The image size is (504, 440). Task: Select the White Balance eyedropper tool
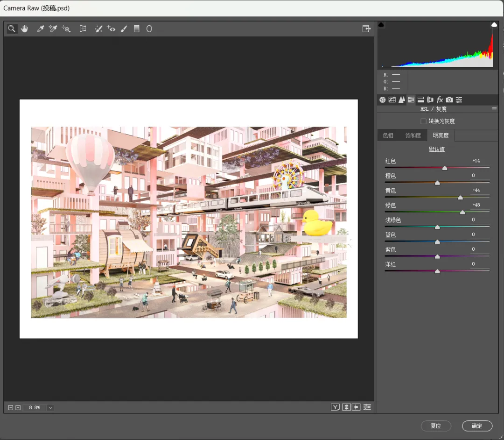[41, 29]
